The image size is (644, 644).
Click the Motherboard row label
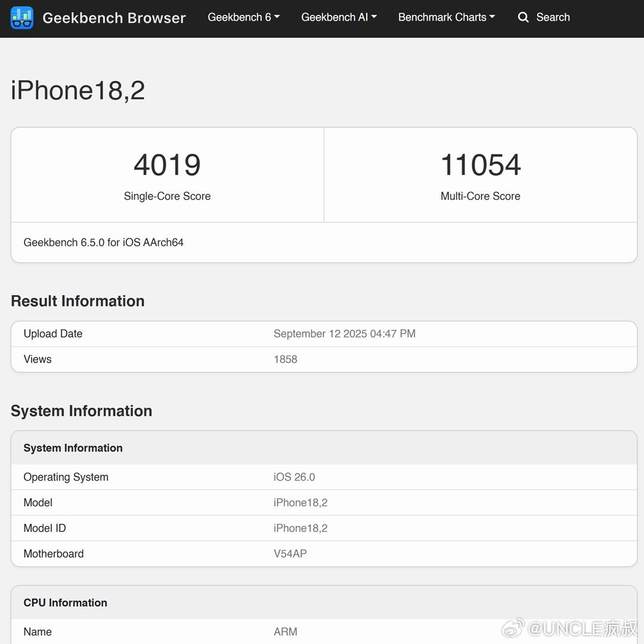54,553
